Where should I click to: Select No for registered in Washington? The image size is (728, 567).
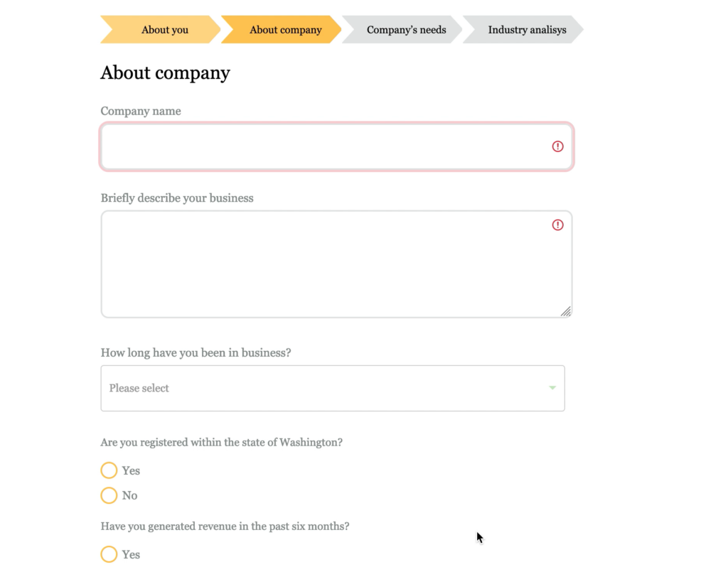click(109, 495)
